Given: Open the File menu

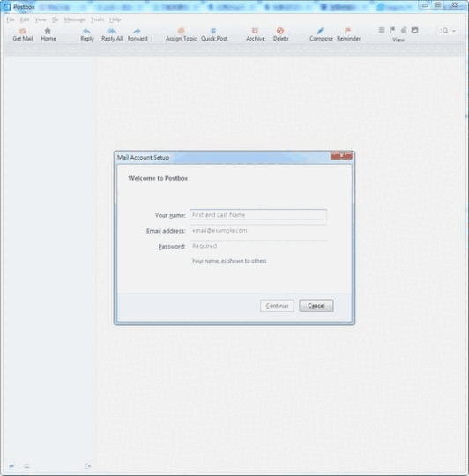Looking at the screenshot, I should pos(11,19).
